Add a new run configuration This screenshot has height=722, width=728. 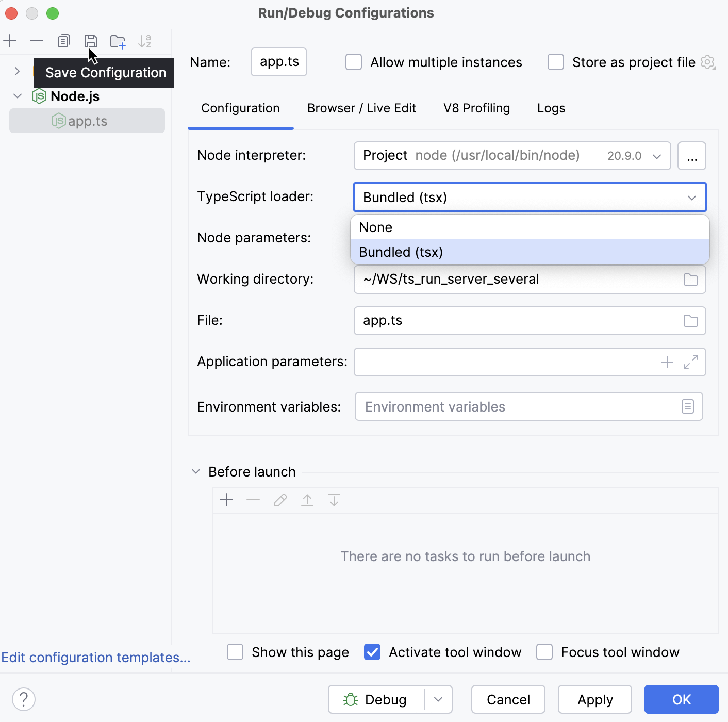tap(10, 41)
